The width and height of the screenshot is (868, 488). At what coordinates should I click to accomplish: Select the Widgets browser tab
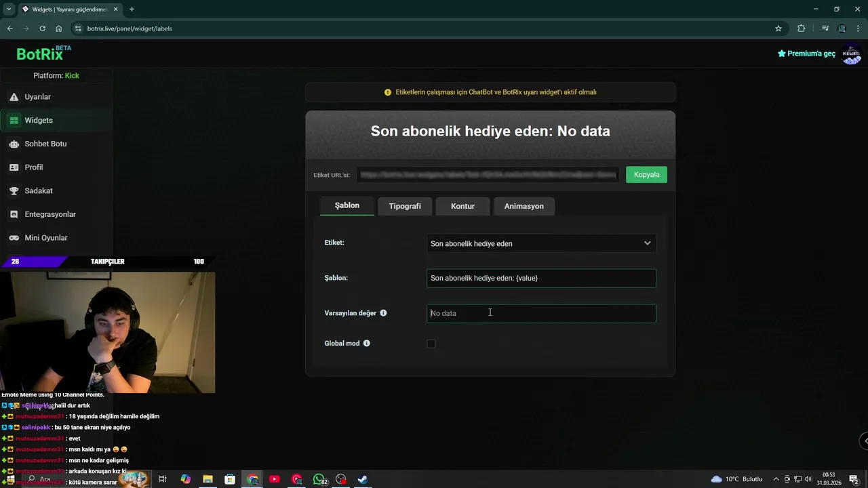click(x=70, y=9)
